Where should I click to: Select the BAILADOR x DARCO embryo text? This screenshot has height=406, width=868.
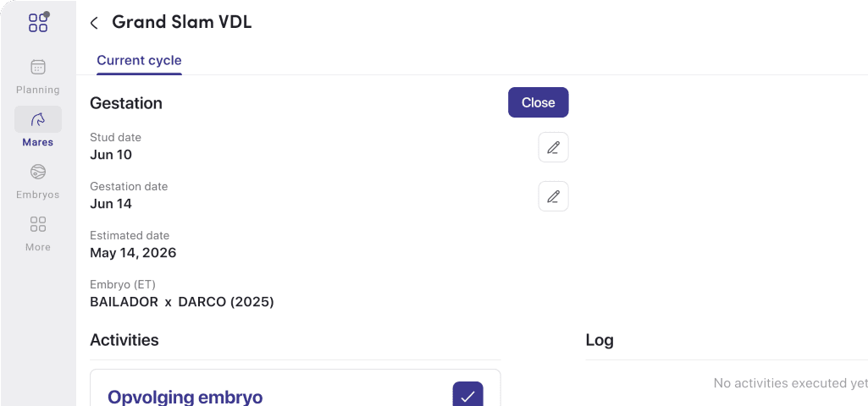point(181,302)
